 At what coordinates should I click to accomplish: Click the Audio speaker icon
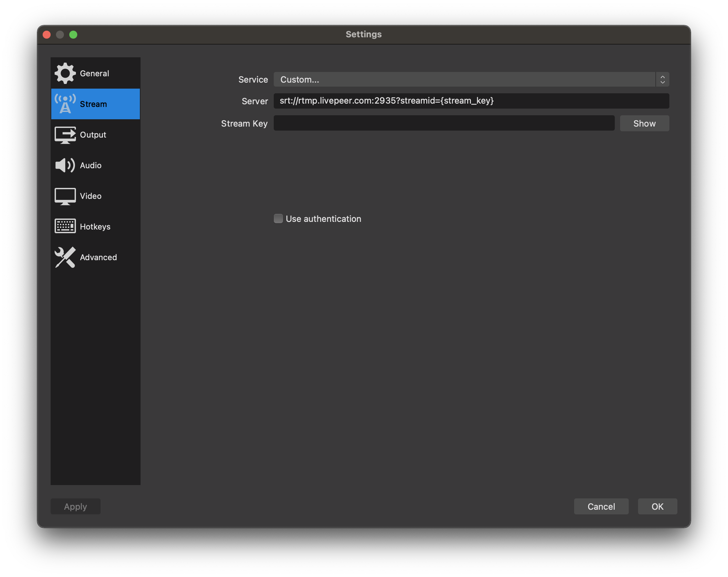(x=65, y=165)
